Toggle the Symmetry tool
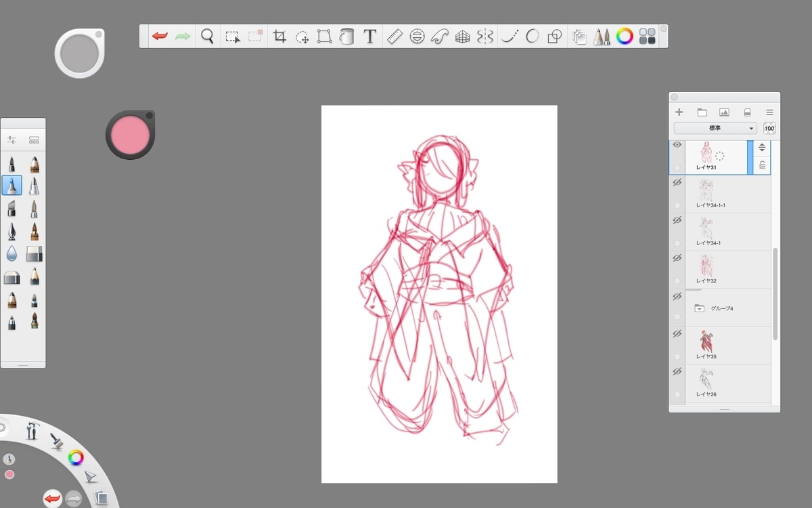 (x=484, y=37)
